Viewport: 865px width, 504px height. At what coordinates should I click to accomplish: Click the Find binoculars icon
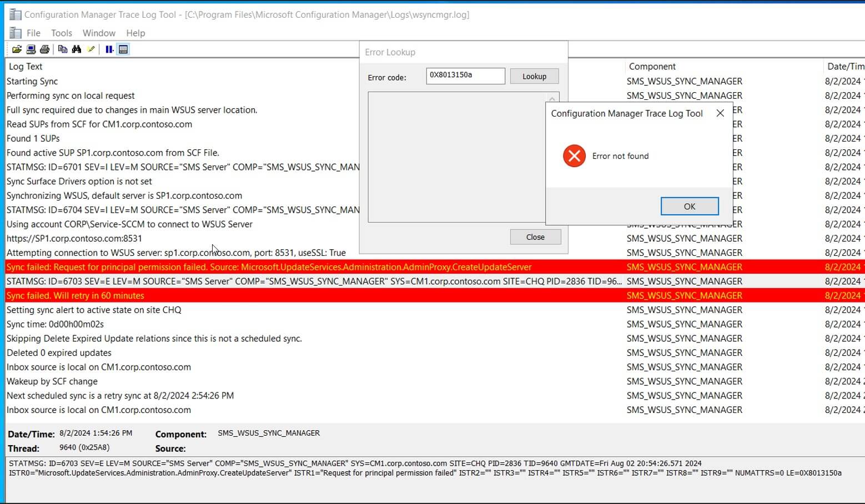click(x=77, y=49)
